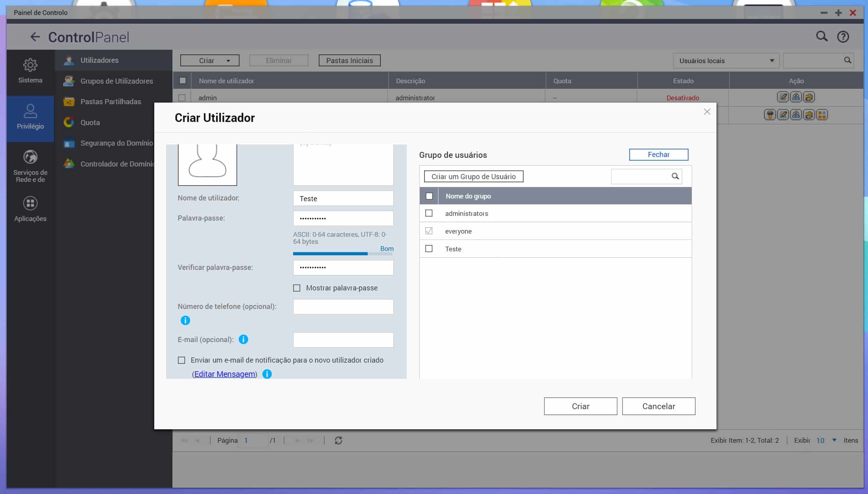Open Pastas Partilhadas menu item
This screenshot has width=868, height=494.
(x=110, y=101)
